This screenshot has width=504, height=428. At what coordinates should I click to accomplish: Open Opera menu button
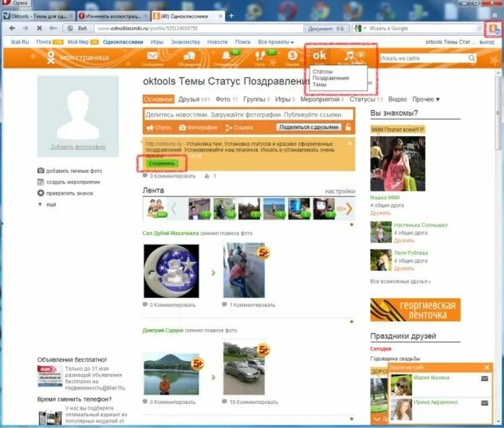(x=16, y=3)
